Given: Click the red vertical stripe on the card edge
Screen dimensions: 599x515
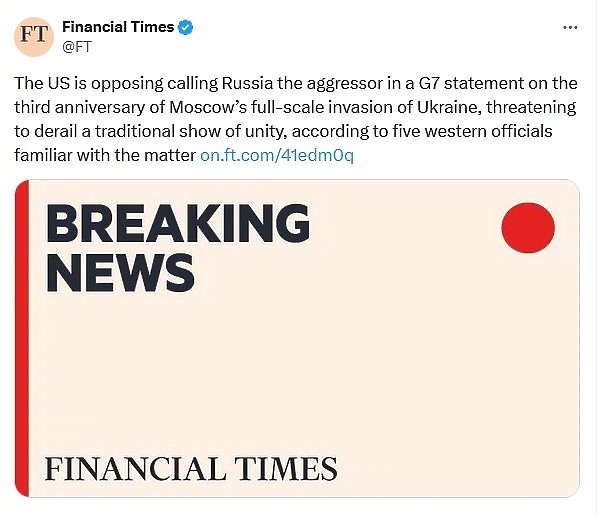Looking at the screenshot, I should (22, 338).
